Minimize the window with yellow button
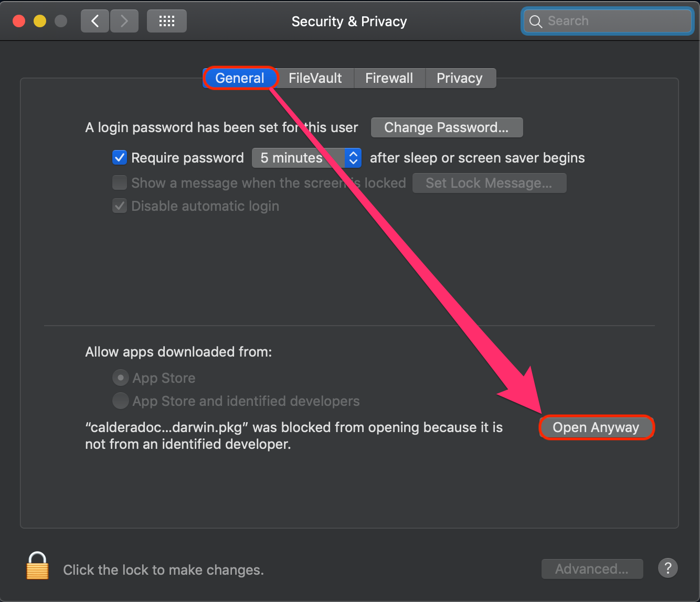Viewport: 700px width, 602px height. pos(40,21)
